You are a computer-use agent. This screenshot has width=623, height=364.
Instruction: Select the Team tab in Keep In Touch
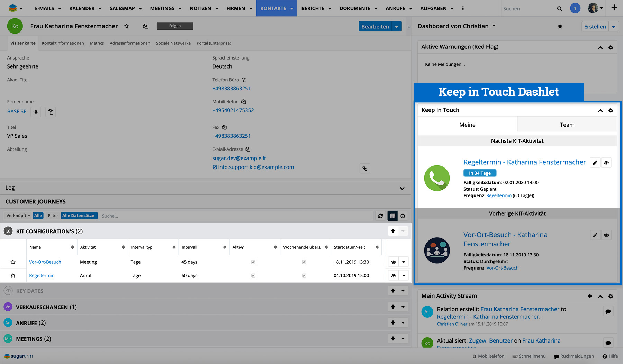pos(567,125)
